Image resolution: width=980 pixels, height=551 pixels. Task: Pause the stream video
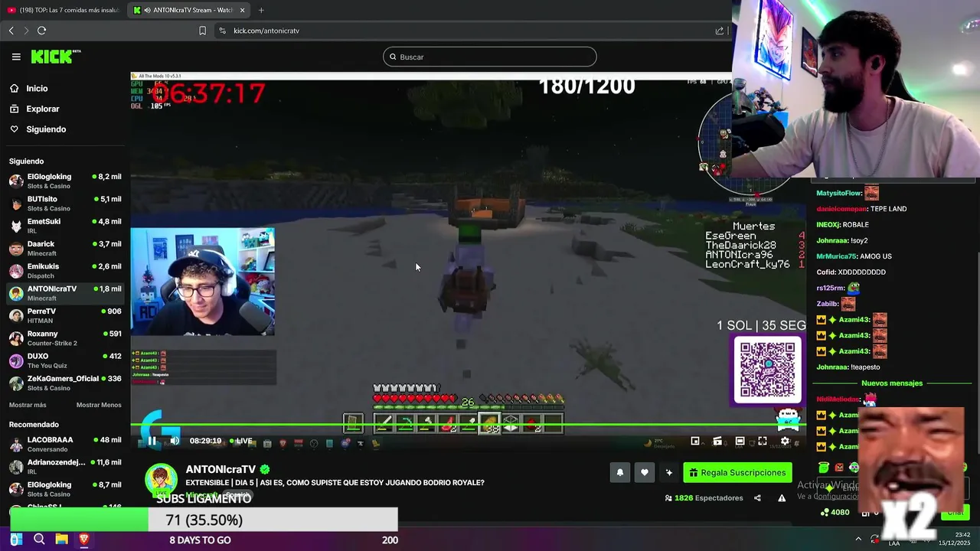coord(152,441)
